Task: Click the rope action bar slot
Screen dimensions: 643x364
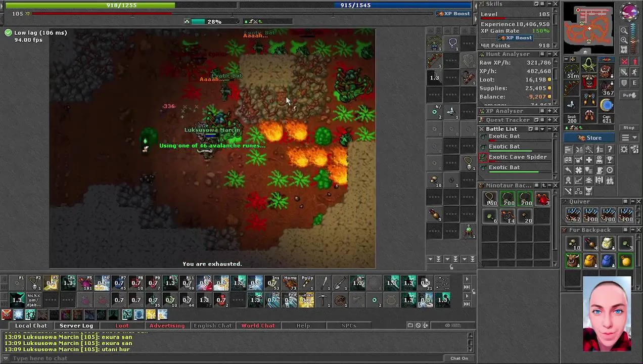Action: (340, 300)
